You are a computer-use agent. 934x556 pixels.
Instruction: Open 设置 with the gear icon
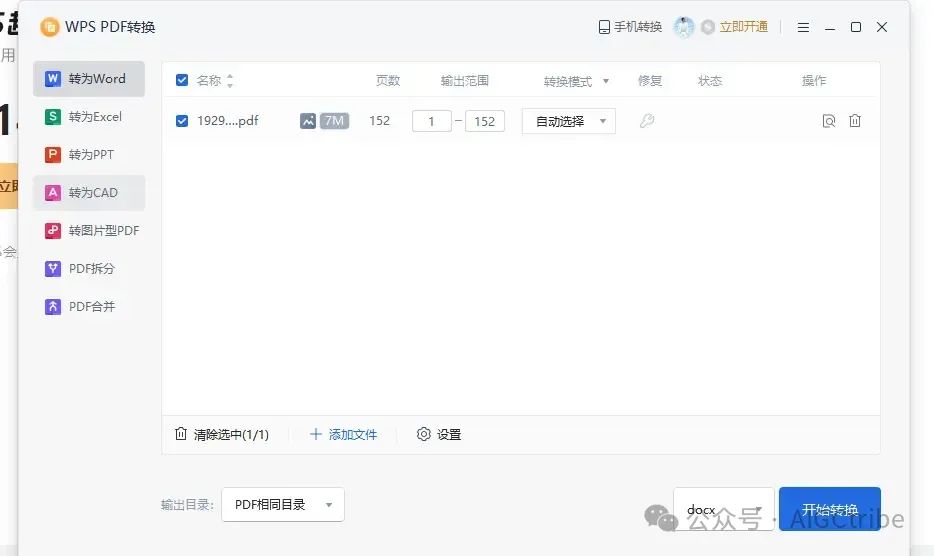point(439,434)
